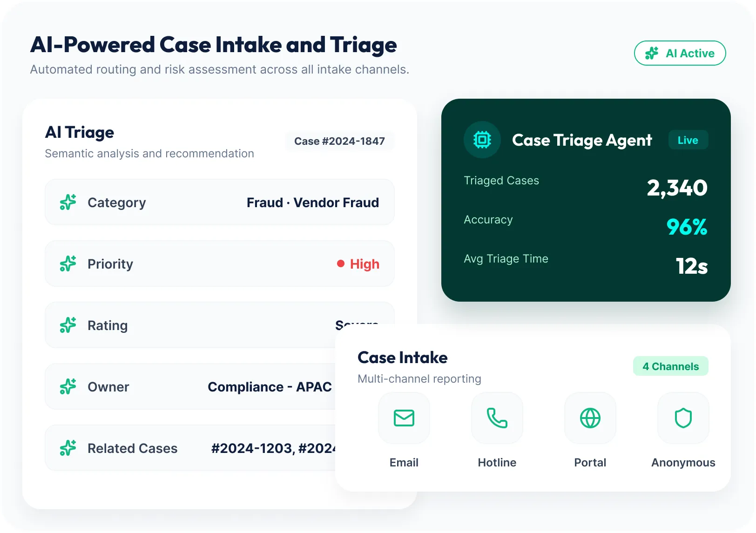Viewport: 756px width, 533px height.
Task: Click the sparkle icon beside Priority
Action: (68, 263)
